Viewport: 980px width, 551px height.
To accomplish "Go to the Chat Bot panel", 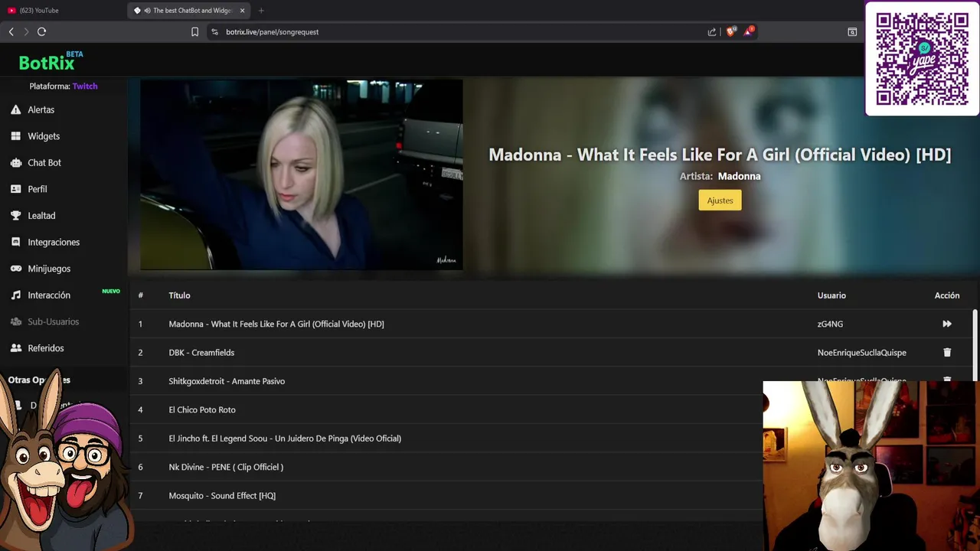I will pos(44,162).
